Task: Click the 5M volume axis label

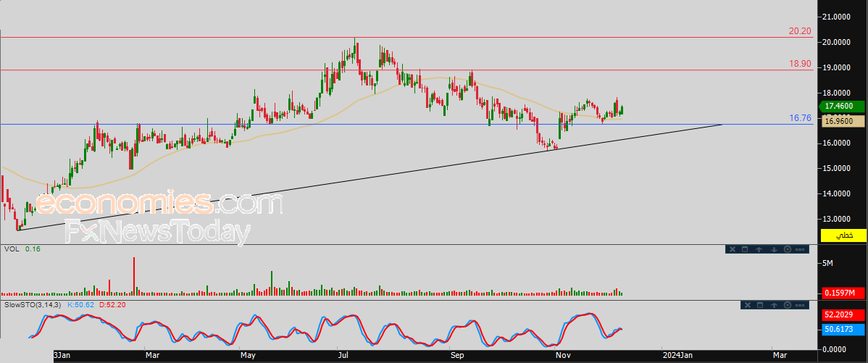Action: [827, 264]
